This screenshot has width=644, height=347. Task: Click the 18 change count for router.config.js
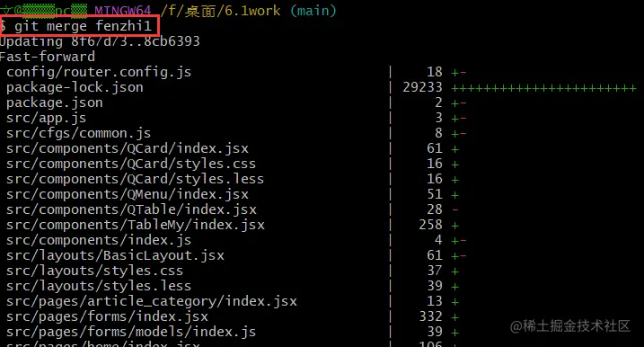(x=435, y=72)
